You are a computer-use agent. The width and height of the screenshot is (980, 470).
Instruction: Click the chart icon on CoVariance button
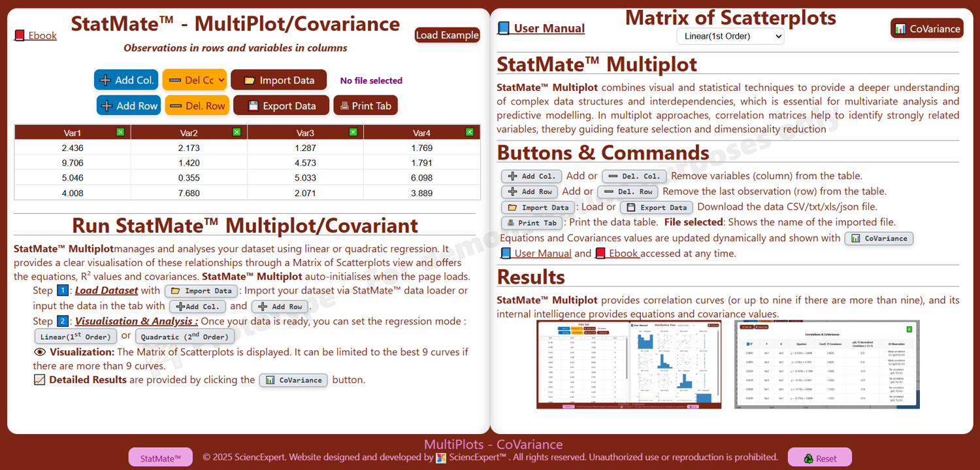point(900,29)
